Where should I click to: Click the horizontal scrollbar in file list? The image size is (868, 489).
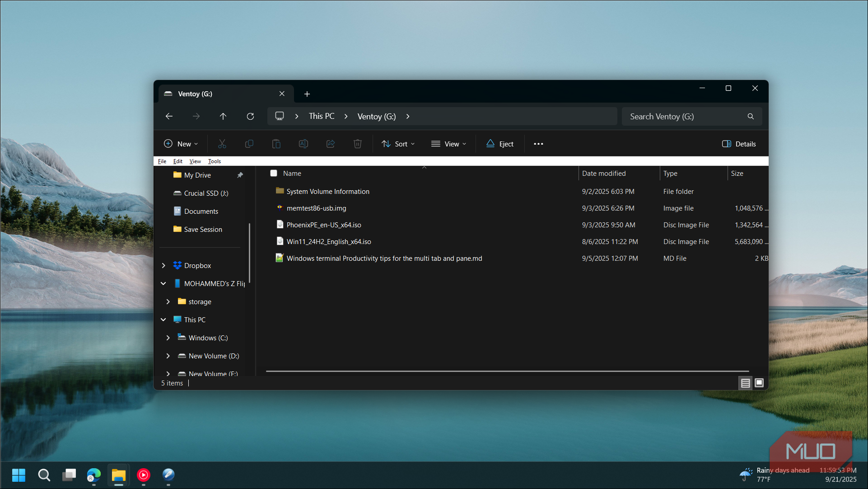pos(507,371)
